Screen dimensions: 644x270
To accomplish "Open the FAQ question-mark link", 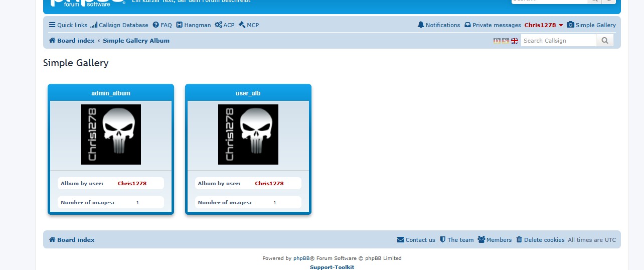I will tap(162, 25).
